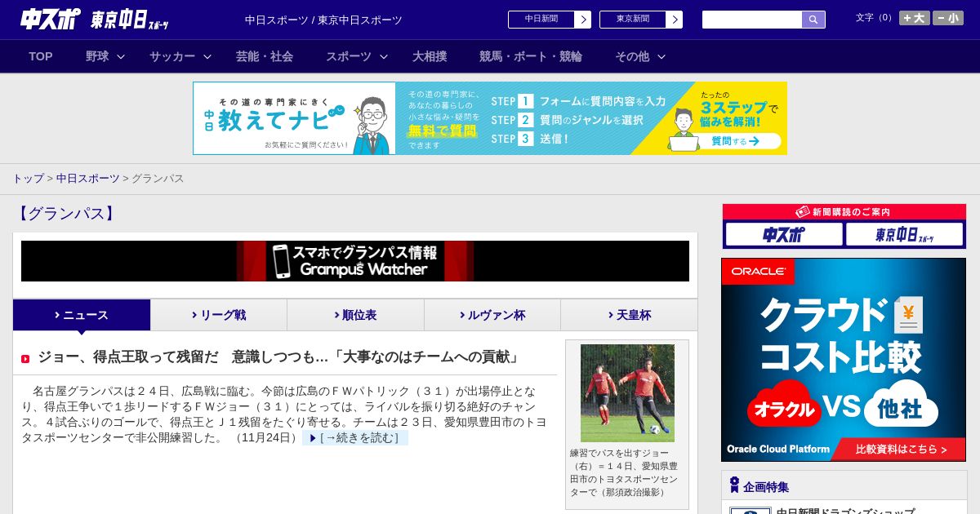Click the arrow icon on 中日新聞 button
This screenshot has height=514, width=980.
(582, 20)
